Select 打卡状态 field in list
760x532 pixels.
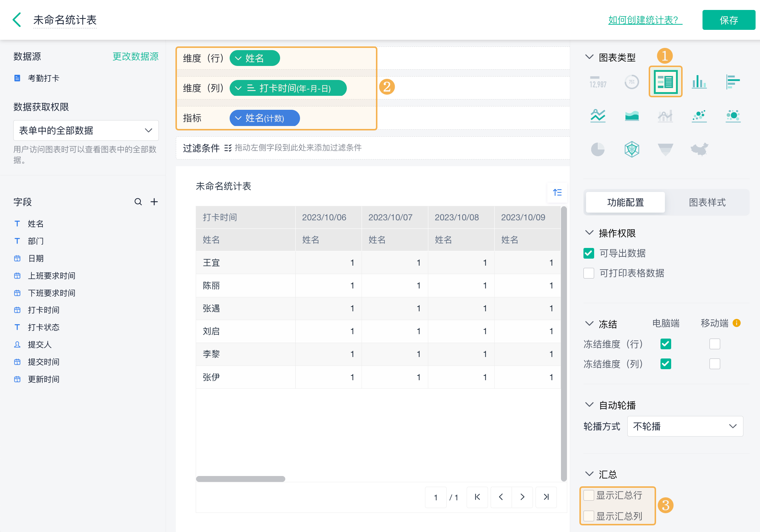coord(43,327)
